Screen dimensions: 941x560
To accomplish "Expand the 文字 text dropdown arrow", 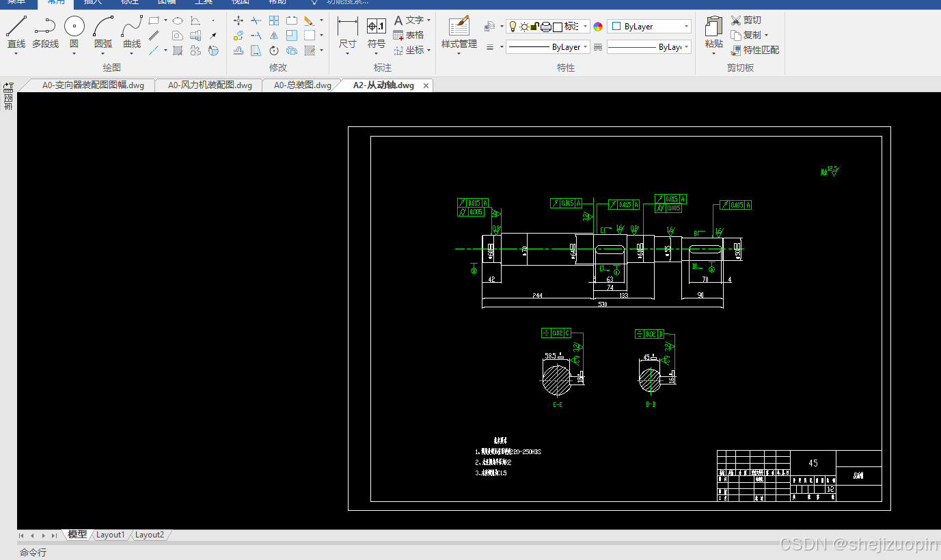I will (428, 20).
